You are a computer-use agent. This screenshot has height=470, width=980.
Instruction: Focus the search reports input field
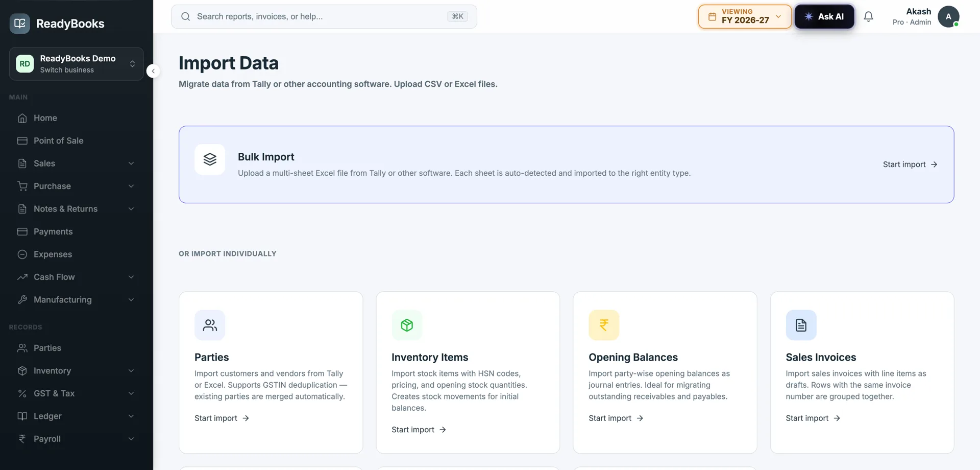click(x=324, y=16)
